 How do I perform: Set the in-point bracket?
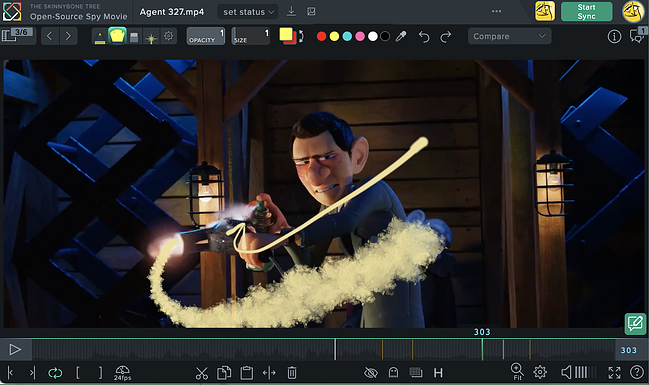[x=77, y=373]
